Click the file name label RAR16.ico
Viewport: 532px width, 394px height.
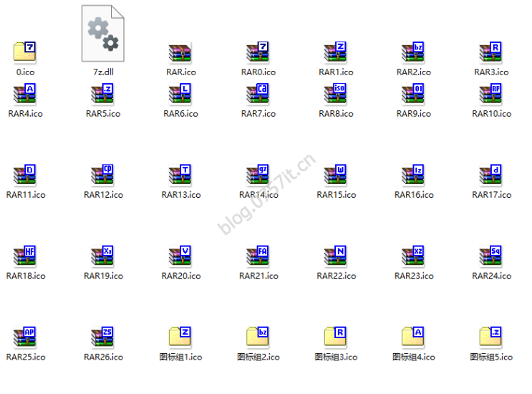(x=414, y=195)
